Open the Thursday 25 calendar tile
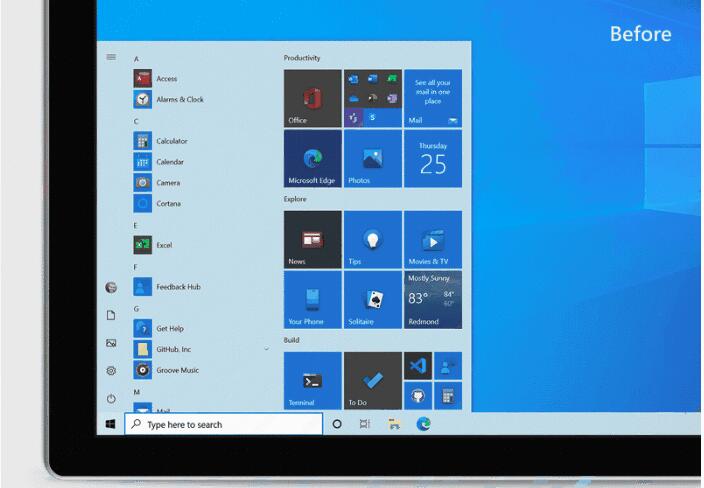The image size is (704, 488). (433, 159)
